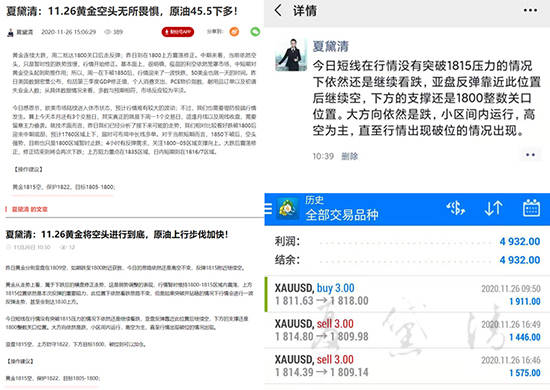Click the 详情 page title
Image resolution: width=550 pixels, height=390 pixels.
coord(305,11)
